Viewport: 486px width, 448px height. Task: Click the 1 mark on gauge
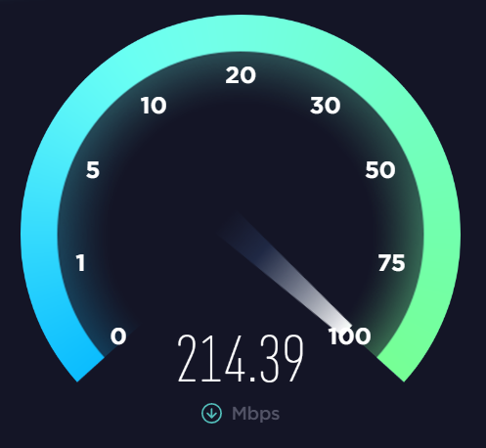(80, 263)
